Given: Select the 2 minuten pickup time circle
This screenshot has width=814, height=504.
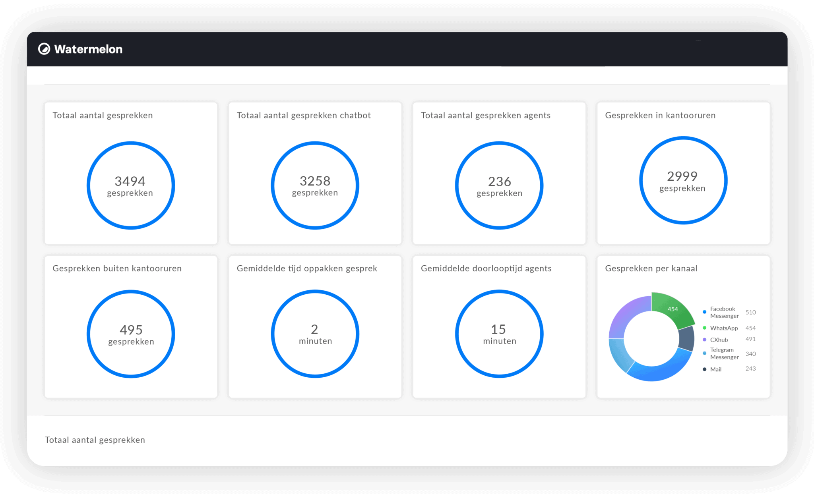Looking at the screenshot, I should [x=315, y=334].
